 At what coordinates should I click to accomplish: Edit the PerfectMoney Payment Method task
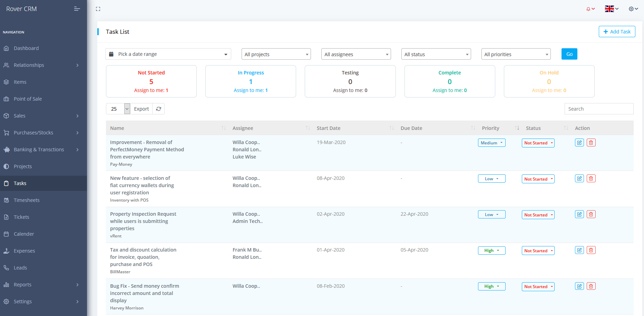tap(579, 143)
